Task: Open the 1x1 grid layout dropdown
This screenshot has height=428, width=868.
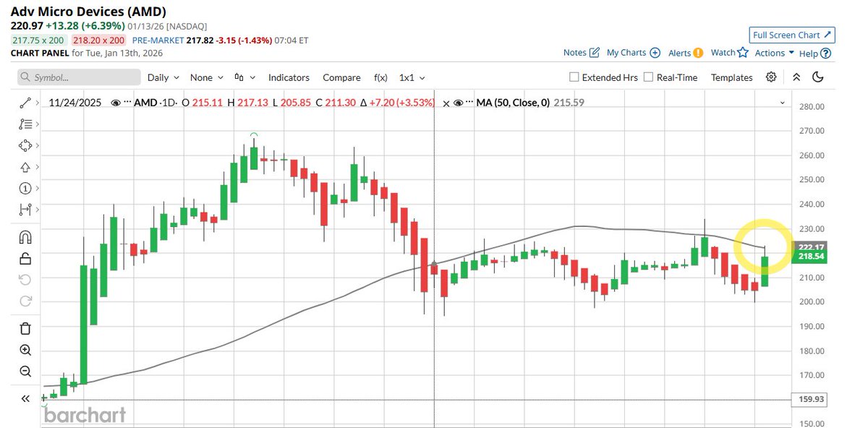Action: click(x=412, y=77)
